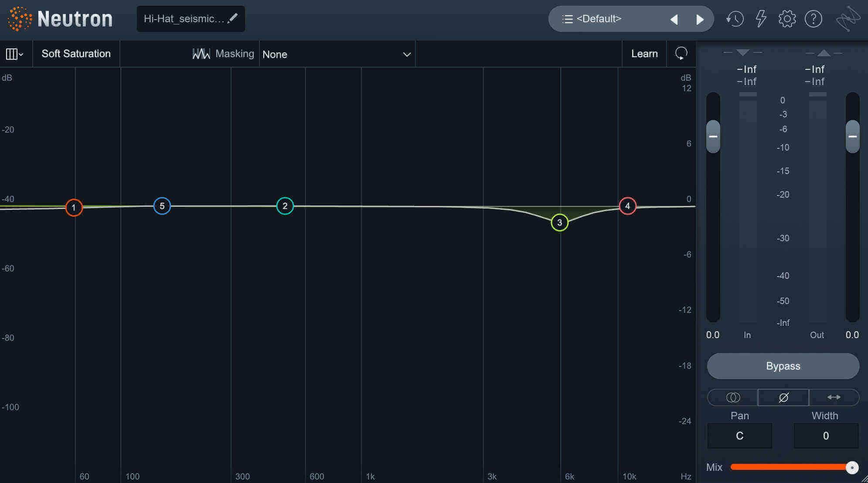Go to next preset arrow
Viewport: 868px width, 483px height.
(x=700, y=19)
